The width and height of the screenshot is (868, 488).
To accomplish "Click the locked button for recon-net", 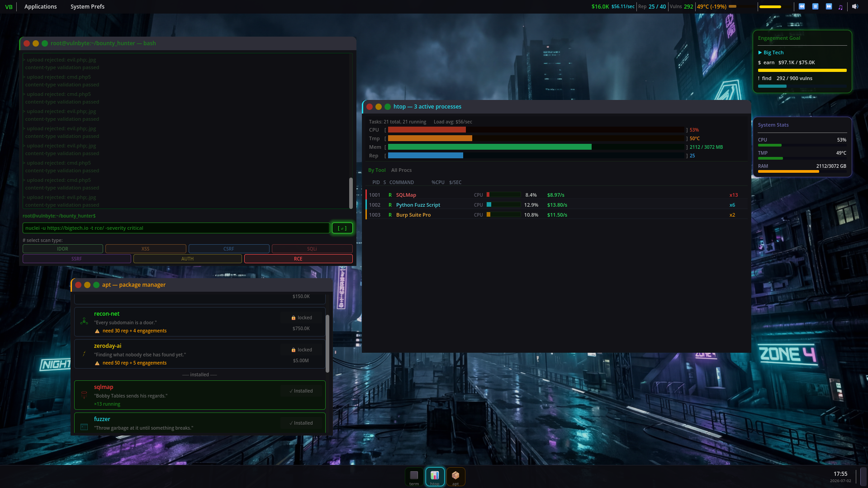I will [x=301, y=317].
